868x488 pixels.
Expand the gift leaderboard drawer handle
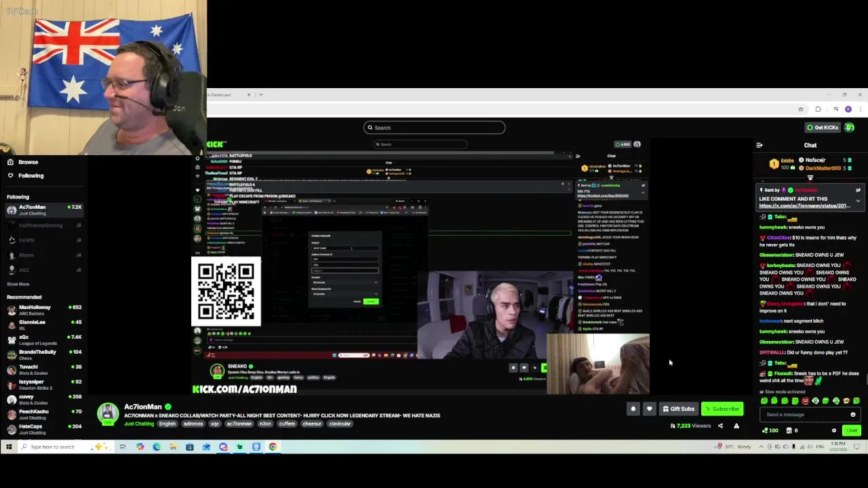[x=810, y=178]
